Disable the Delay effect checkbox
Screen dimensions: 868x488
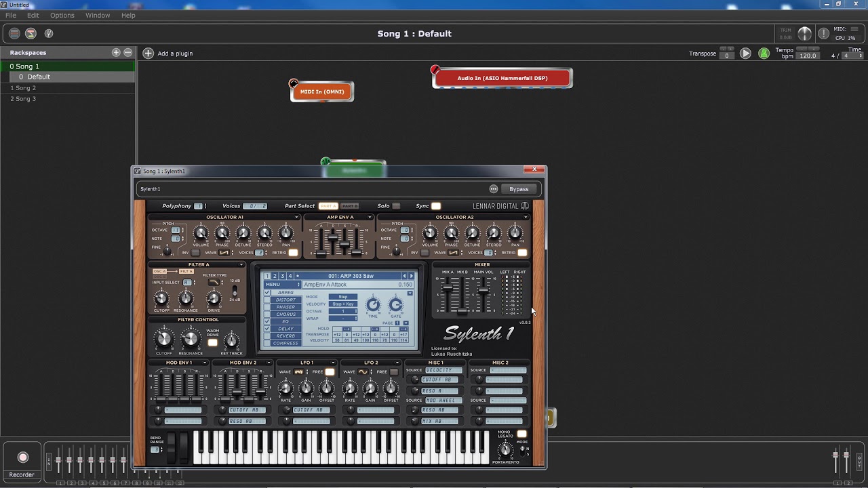[267, 329]
